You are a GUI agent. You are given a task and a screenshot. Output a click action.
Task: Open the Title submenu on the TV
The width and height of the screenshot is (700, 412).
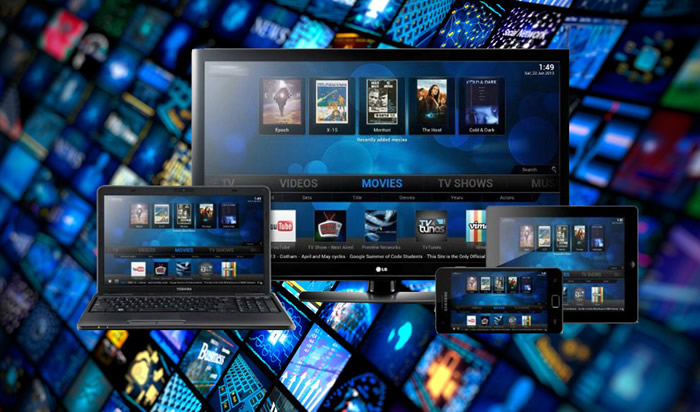point(357,197)
